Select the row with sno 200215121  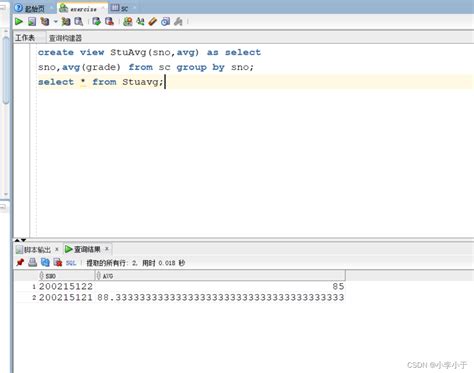180,298
